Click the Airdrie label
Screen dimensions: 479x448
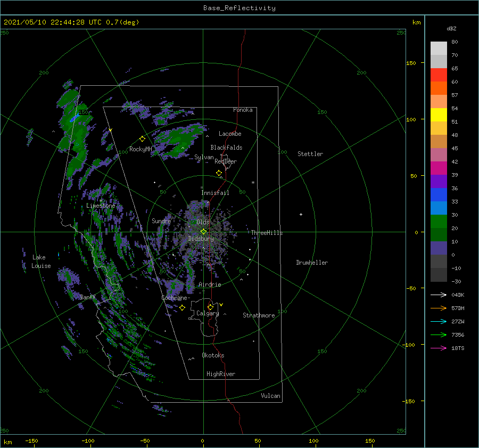(210, 284)
